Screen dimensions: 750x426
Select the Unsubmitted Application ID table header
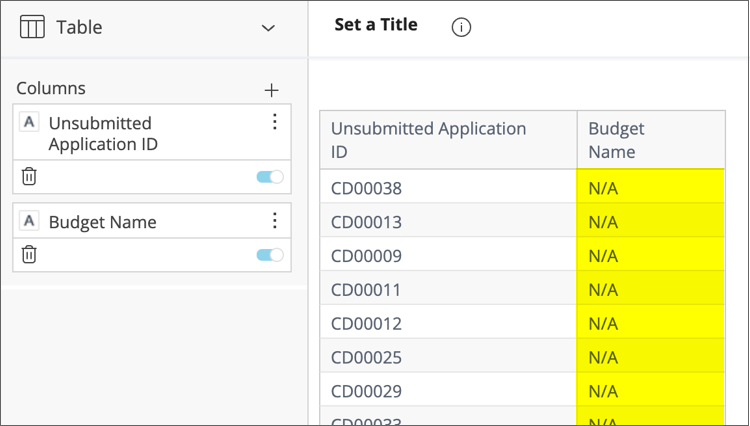pyautogui.click(x=428, y=140)
